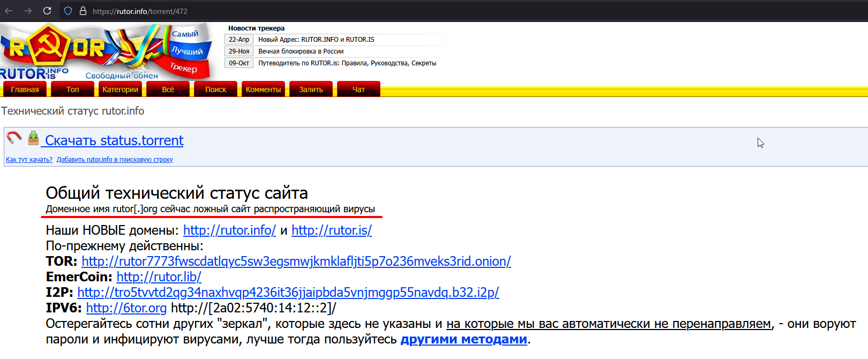868x359 pixels.
Task: Click the magnet link icon
Action: (x=14, y=138)
